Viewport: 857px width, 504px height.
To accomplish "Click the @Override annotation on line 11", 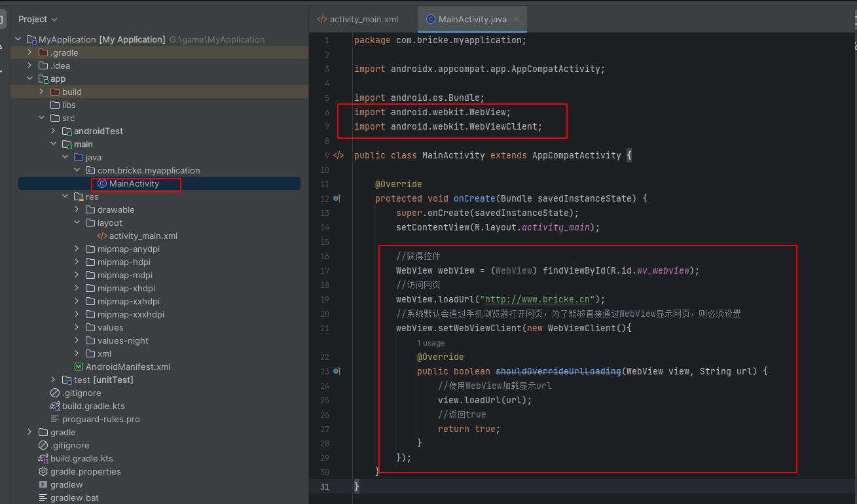I will (399, 184).
